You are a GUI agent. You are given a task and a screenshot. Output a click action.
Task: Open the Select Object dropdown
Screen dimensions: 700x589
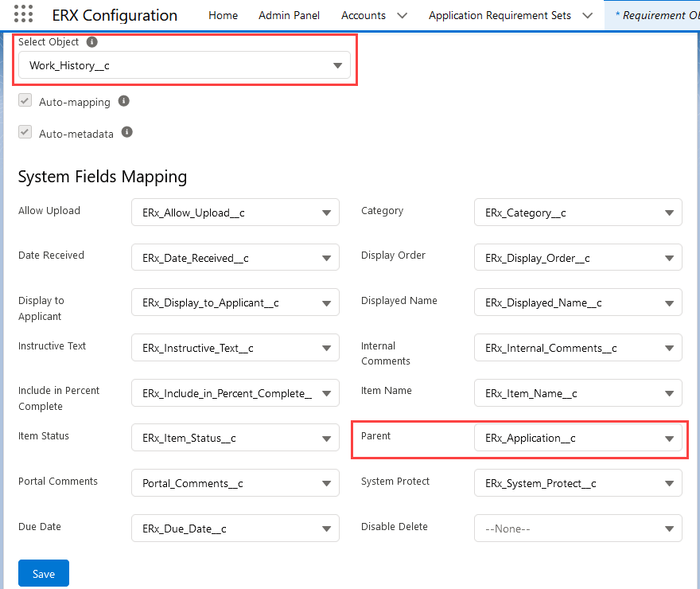point(185,65)
